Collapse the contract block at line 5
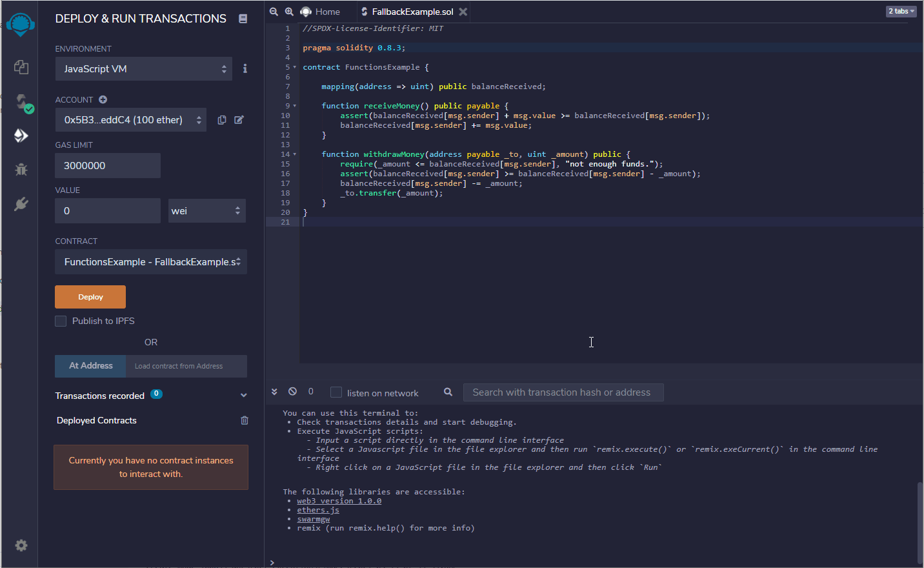The height and width of the screenshot is (568, 924). 295,67
